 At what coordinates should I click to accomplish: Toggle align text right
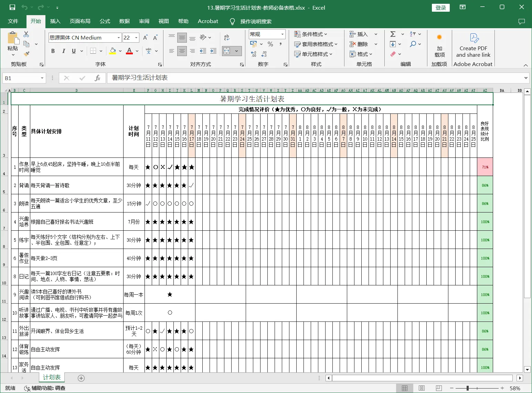tap(192, 51)
